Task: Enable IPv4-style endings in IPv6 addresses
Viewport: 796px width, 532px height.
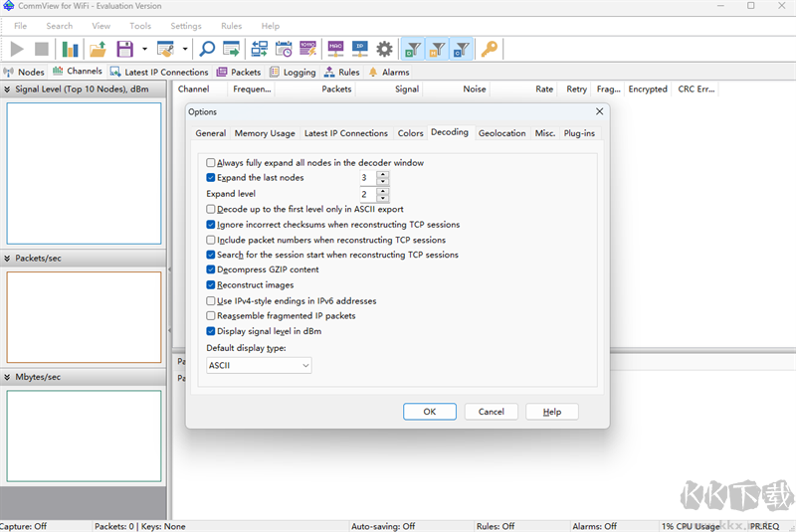Action: pyautogui.click(x=211, y=300)
